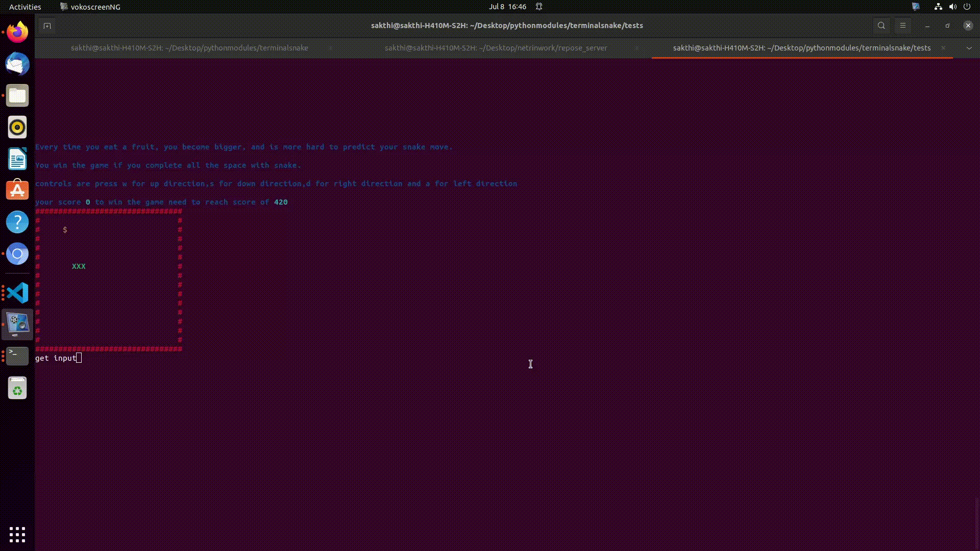Click the terminal search icon

tap(881, 26)
